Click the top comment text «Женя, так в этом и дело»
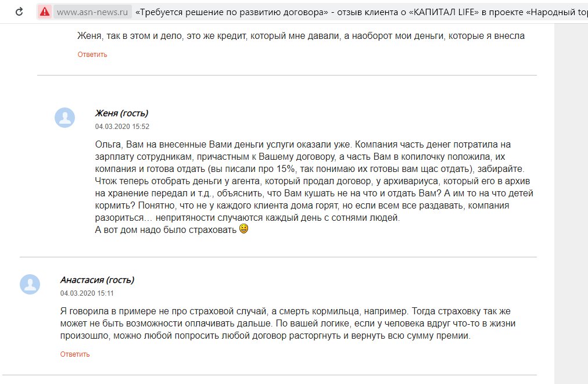The width and height of the screenshot is (588, 384). click(301, 36)
